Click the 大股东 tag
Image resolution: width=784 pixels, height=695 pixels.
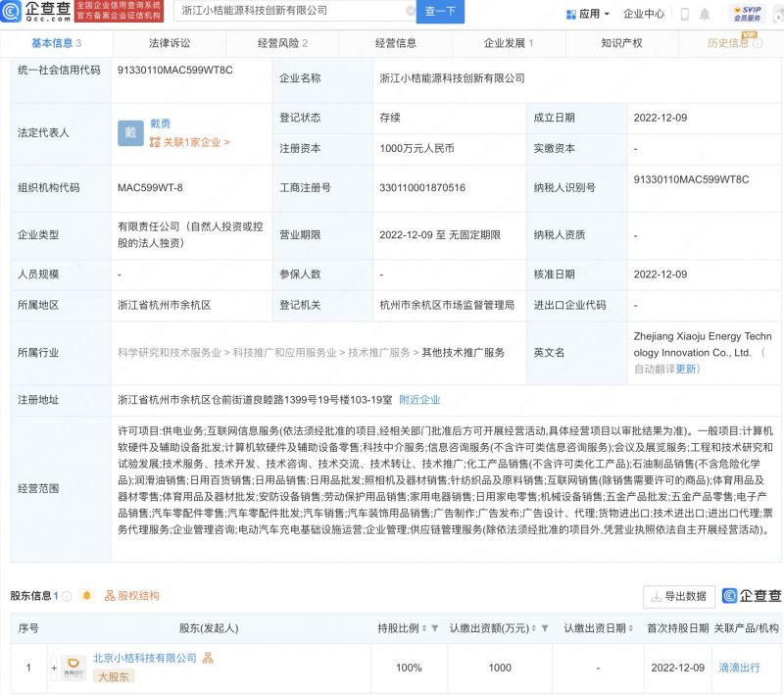coord(114,677)
